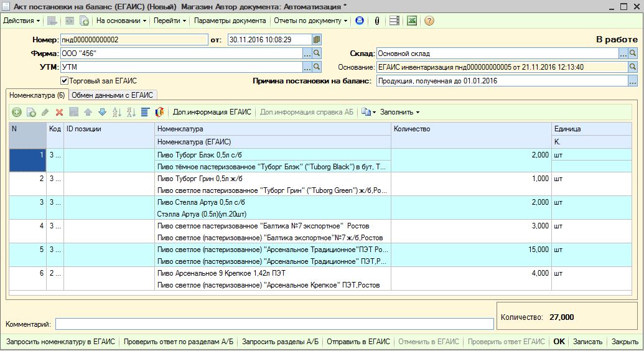Click the move row down arrow
Image resolution: width=644 pixels, height=351 pixels.
pyautogui.click(x=102, y=113)
